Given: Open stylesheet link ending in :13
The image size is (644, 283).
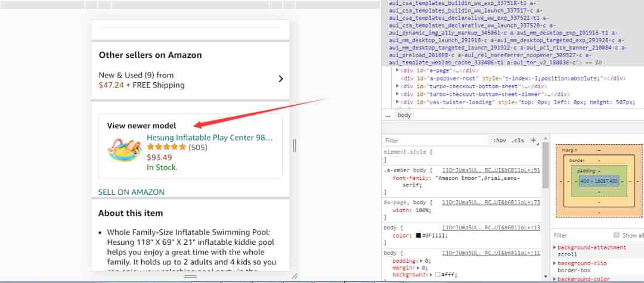Looking at the screenshot, I should point(491,228).
